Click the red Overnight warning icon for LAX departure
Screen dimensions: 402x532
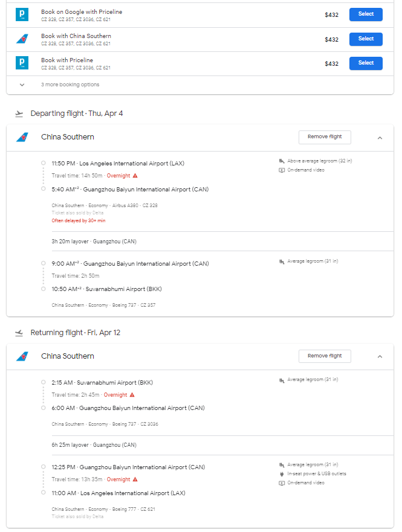coord(135,176)
